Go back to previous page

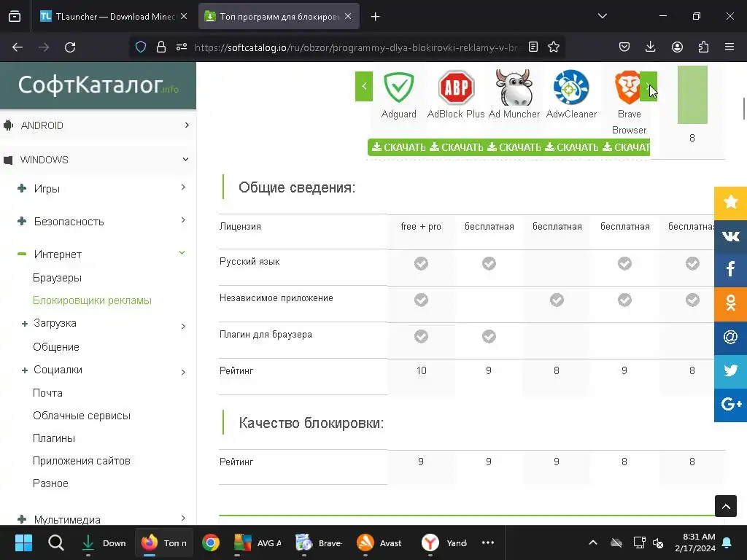(x=18, y=47)
